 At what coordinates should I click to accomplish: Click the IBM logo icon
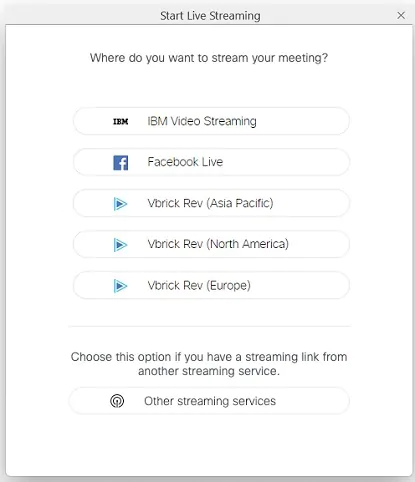[x=120, y=122]
